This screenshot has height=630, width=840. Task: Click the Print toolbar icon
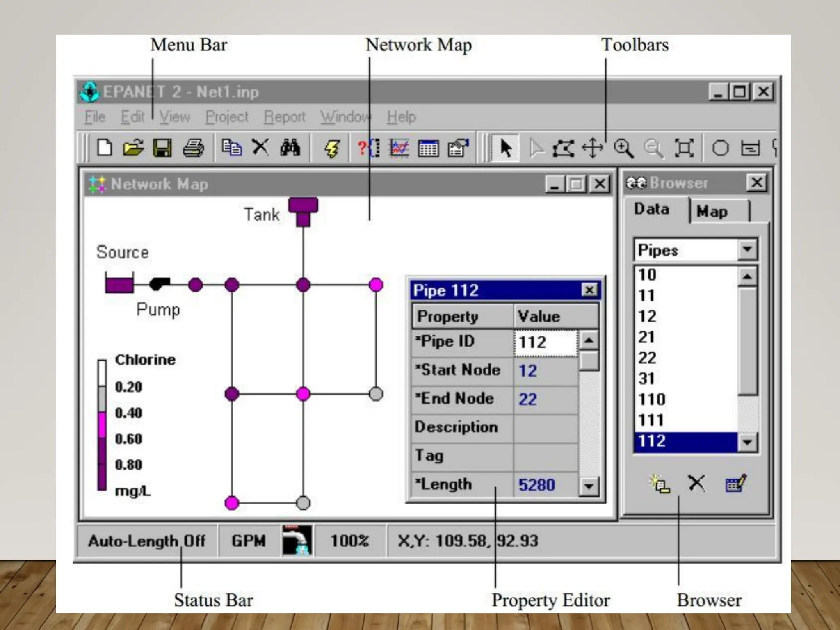[x=193, y=148]
